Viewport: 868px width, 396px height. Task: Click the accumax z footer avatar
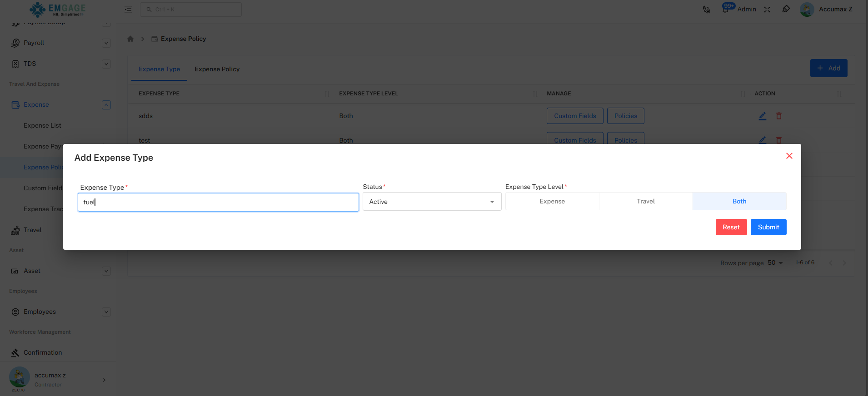tap(20, 377)
